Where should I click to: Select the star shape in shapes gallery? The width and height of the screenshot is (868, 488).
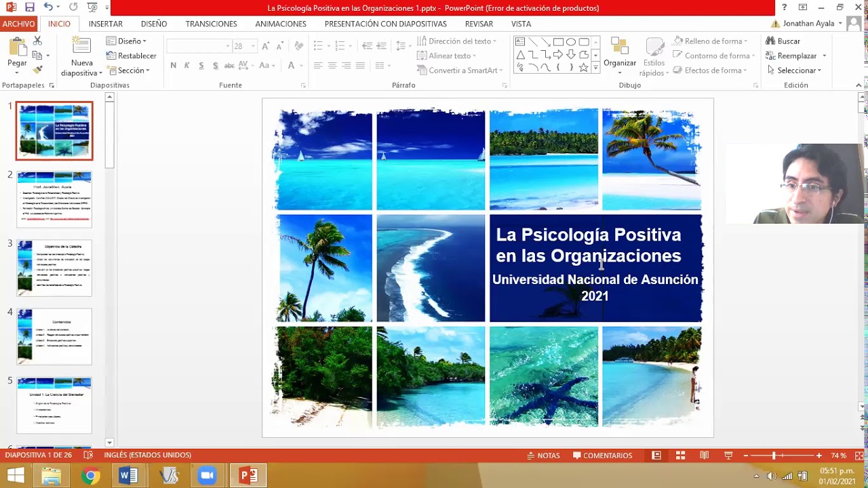[584, 67]
